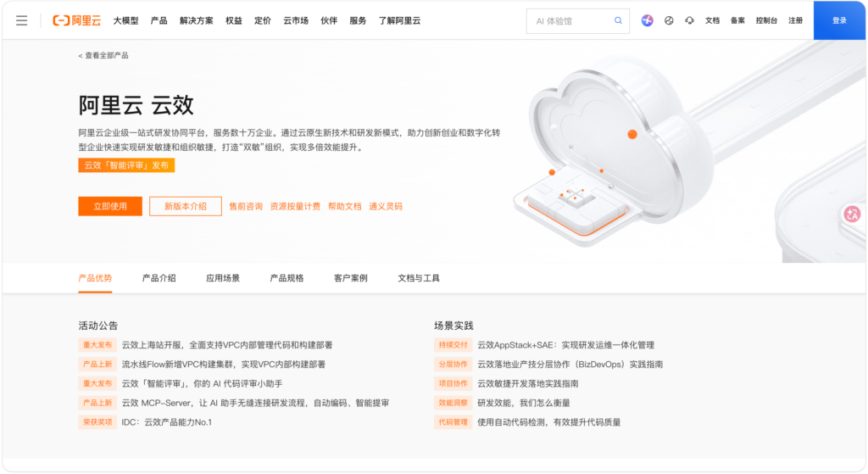Click the 持续交付 tag label

453,345
